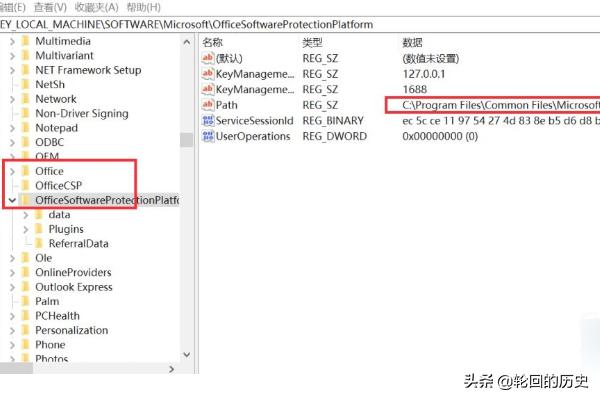
Task: Click the ReferralData folder icon
Action: point(39,243)
